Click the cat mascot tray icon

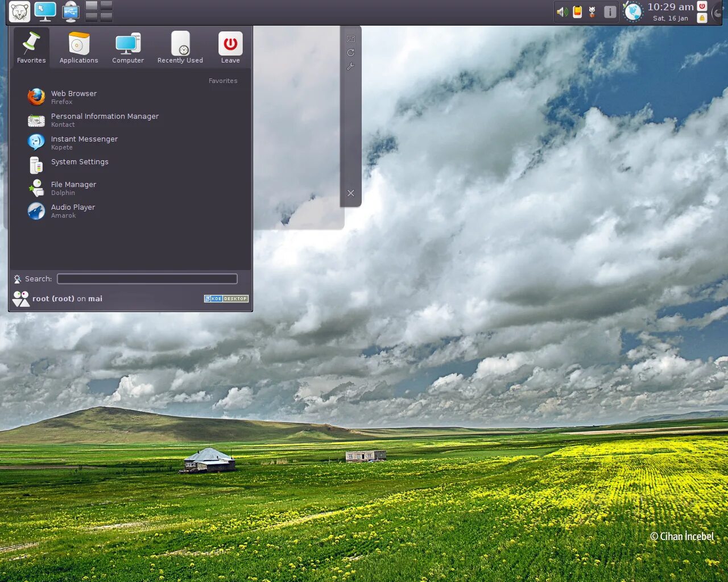point(592,12)
